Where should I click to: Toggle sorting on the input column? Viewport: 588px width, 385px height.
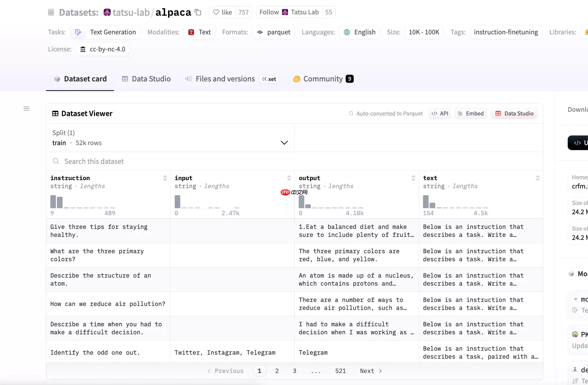click(x=289, y=178)
